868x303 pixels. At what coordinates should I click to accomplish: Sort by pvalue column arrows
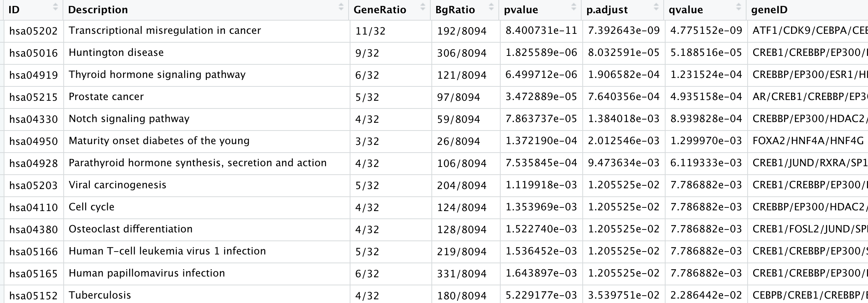[x=574, y=7]
